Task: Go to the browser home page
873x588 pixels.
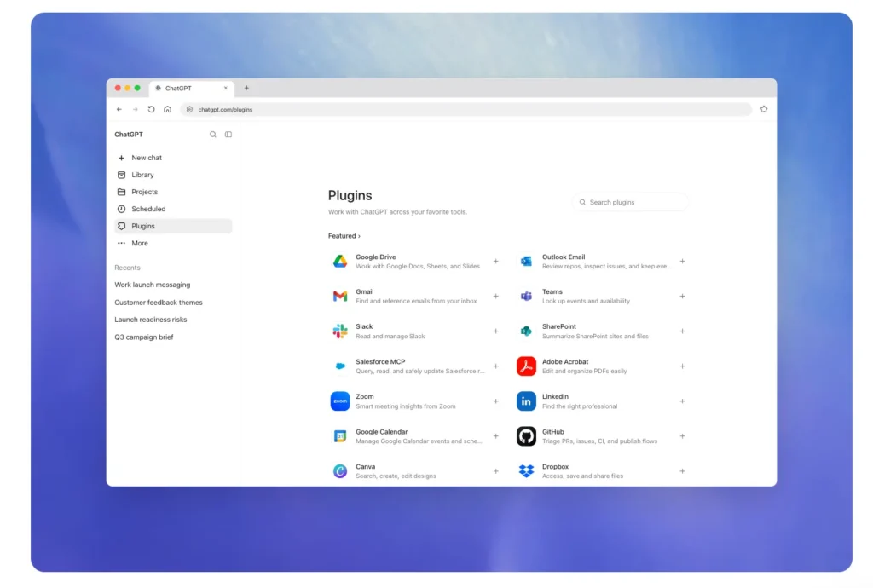Action: (x=168, y=110)
